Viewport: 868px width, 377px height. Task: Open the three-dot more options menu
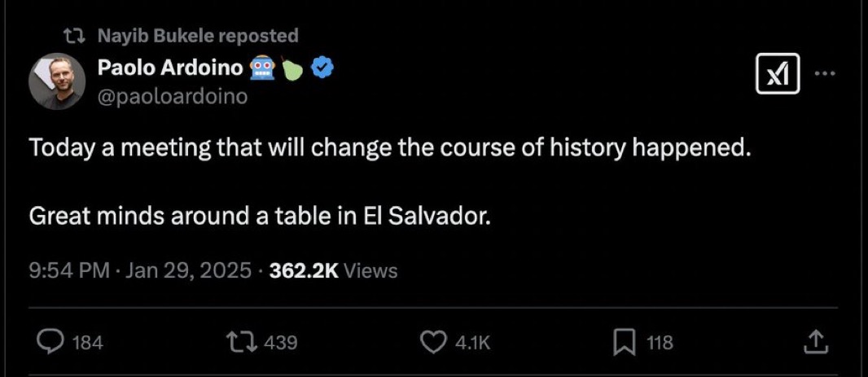click(x=825, y=73)
